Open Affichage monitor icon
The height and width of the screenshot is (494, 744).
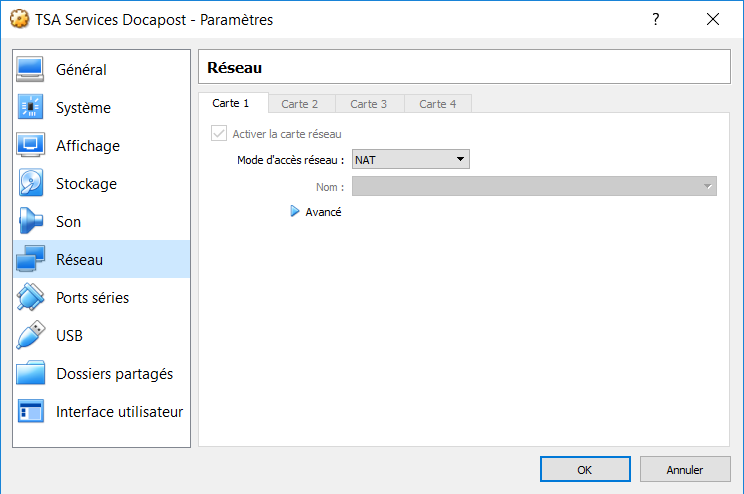[30, 145]
